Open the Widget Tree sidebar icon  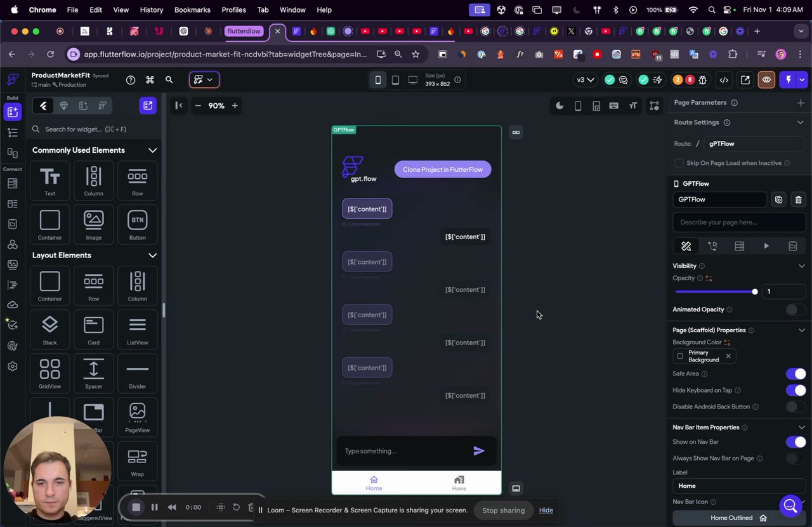click(12, 133)
